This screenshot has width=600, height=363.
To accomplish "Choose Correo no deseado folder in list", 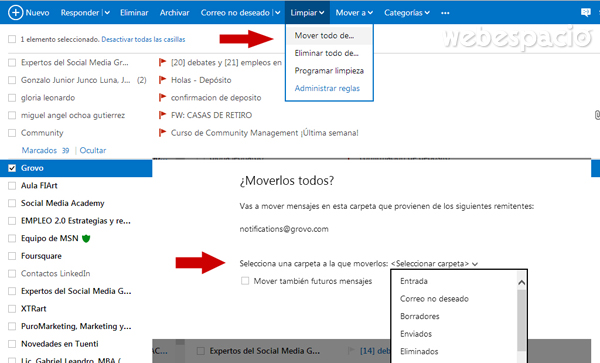I will coord(434,299).
